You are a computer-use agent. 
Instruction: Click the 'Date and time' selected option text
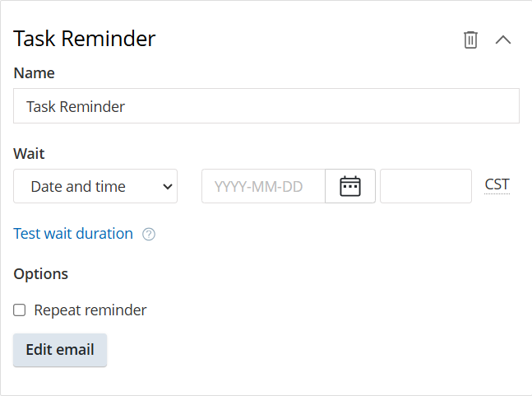(x=78, y=186)
